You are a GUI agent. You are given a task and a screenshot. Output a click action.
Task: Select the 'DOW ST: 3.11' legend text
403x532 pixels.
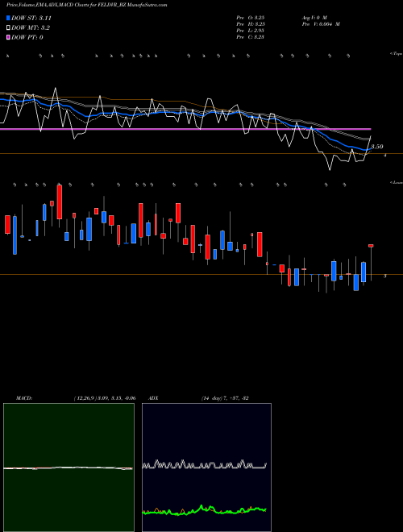pos(31,18)
